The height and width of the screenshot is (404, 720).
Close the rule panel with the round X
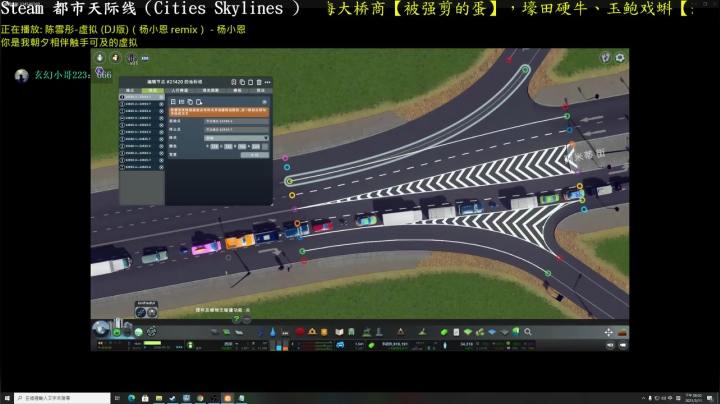click(x=264, y=102)
